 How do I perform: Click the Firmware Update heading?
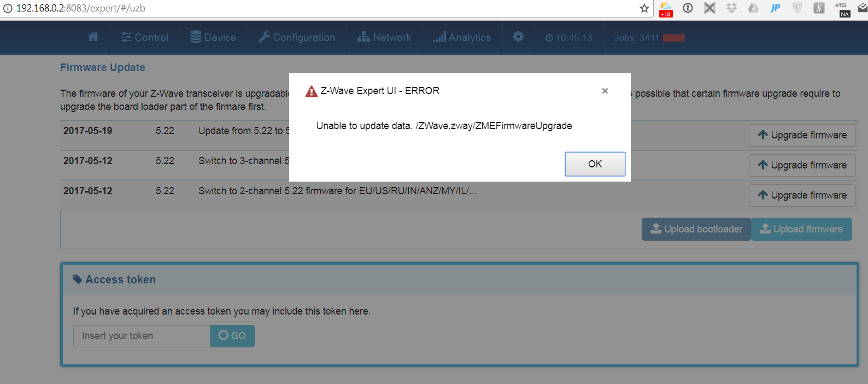(x=103, y=67)
